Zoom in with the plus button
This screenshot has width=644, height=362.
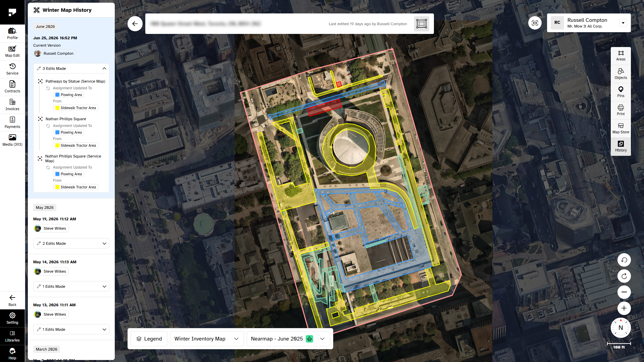[x=624, y=308]
